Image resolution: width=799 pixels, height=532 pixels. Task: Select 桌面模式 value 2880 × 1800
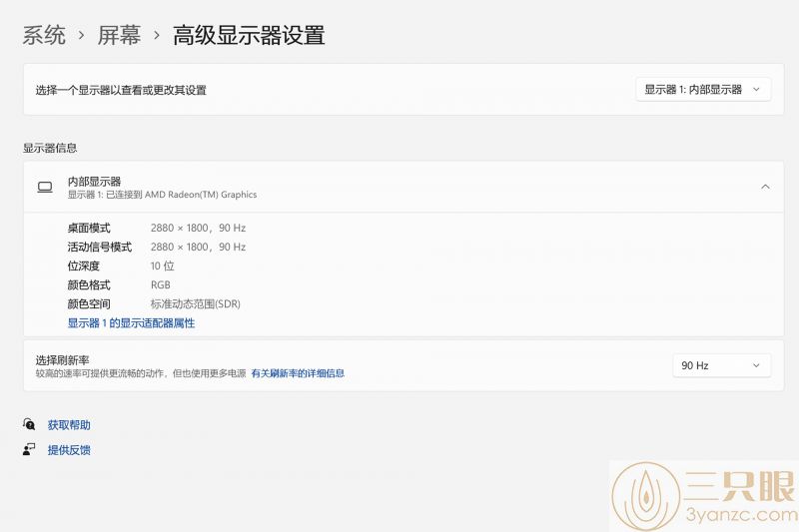(x=198, y=229)
